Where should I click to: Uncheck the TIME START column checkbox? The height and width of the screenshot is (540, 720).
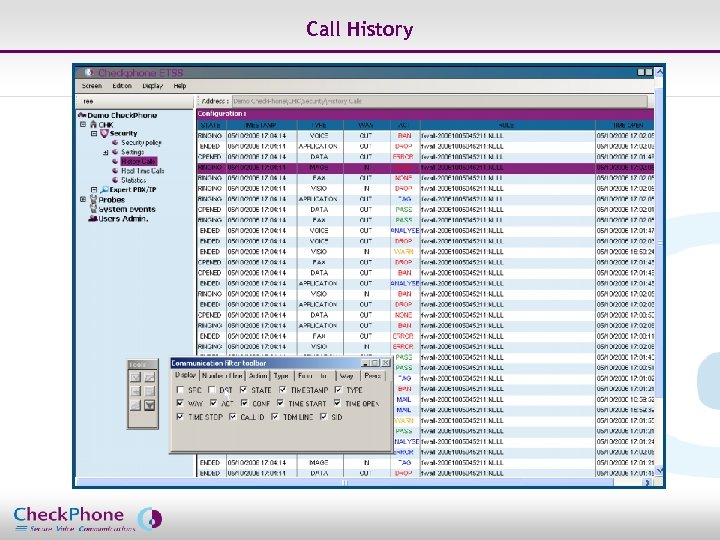pos(281,403)
